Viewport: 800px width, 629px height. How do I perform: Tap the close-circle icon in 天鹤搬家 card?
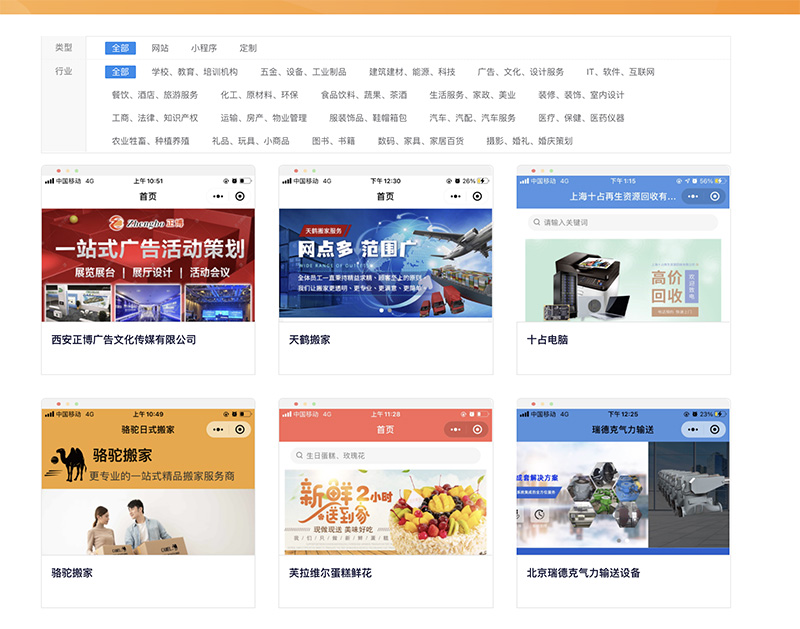click(477, 196)
